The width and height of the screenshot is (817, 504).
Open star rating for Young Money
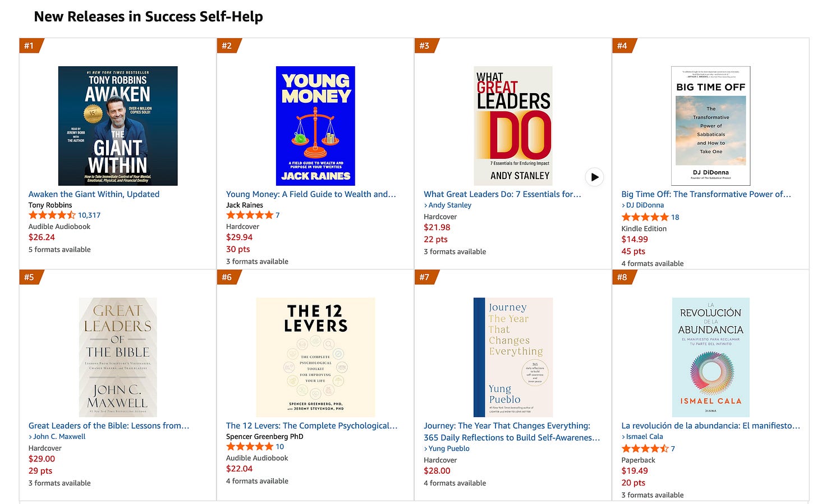click(x=249, y=215)
